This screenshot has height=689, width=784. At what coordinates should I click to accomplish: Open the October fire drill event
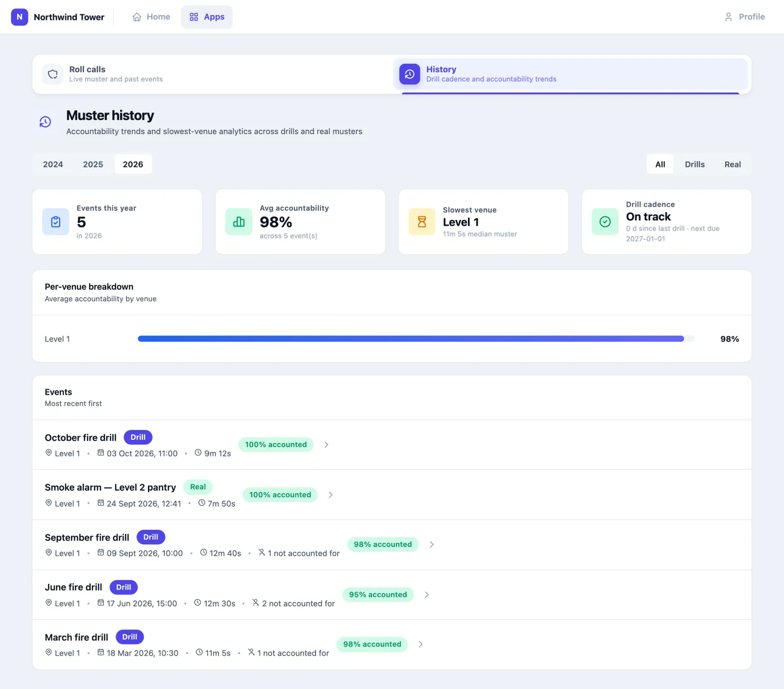tap(392, 445)
